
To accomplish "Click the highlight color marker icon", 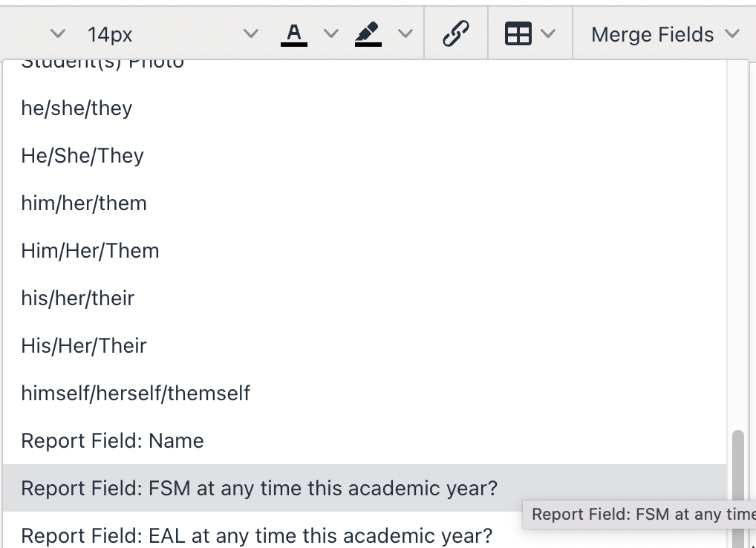I will 368,34.
